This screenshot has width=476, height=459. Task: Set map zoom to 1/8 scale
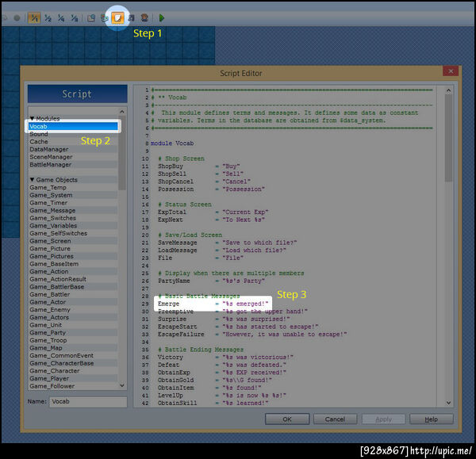click(x=74, y=18)
